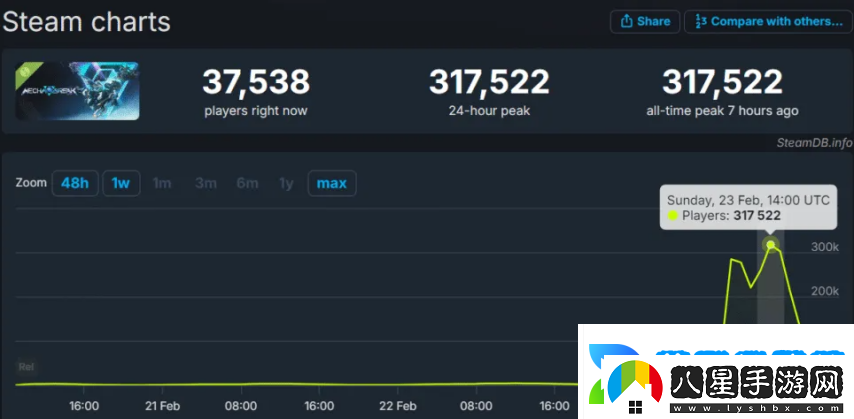Image resolution: width=854 pixels, height=419 pixels.
Task: Select the 3m zoom range
Action: 205,183
